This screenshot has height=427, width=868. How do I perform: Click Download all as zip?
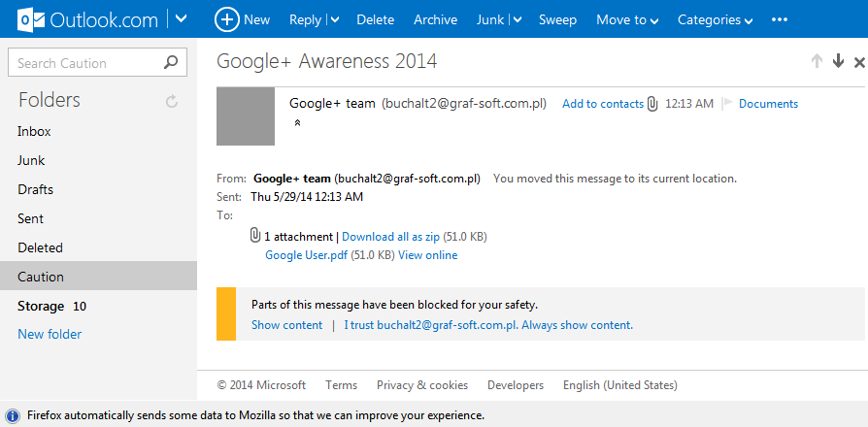pos(391,237)
